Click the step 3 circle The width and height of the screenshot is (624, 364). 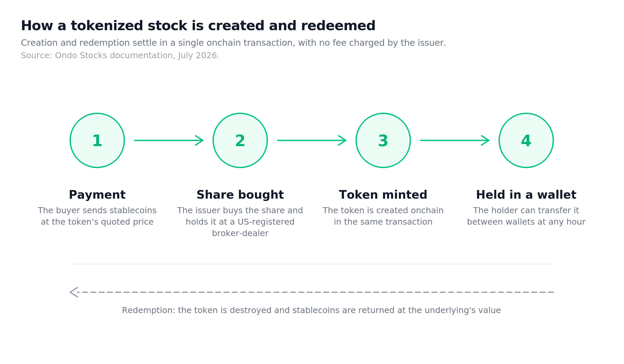point(383,140)
